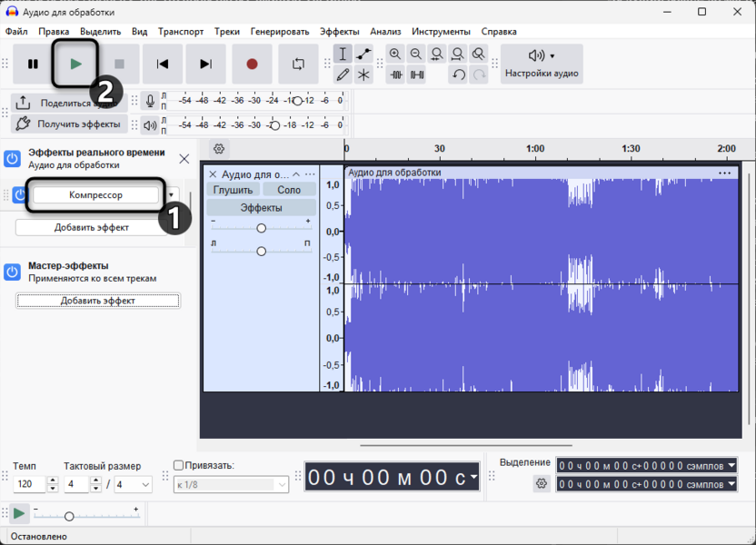Toggle loop playback
Viewport: 756px width, 545px height.
click(298, 64)
